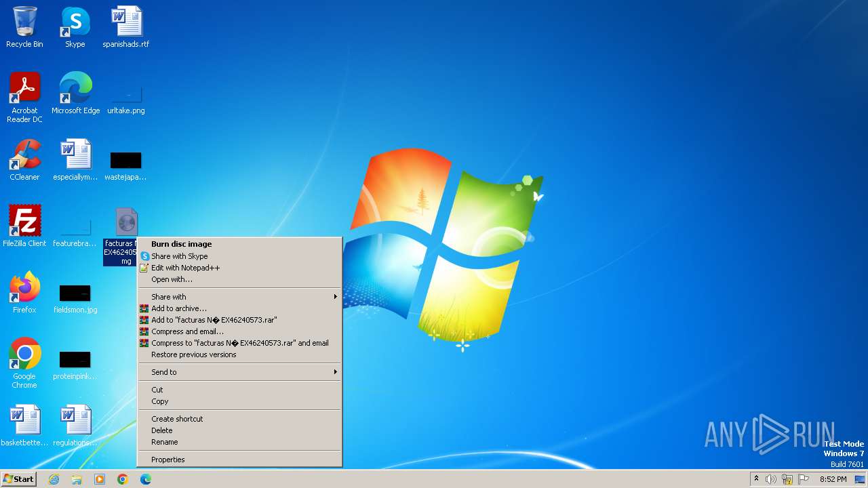Add to "facturas N EX46240573.rar"

coord(239,320)
